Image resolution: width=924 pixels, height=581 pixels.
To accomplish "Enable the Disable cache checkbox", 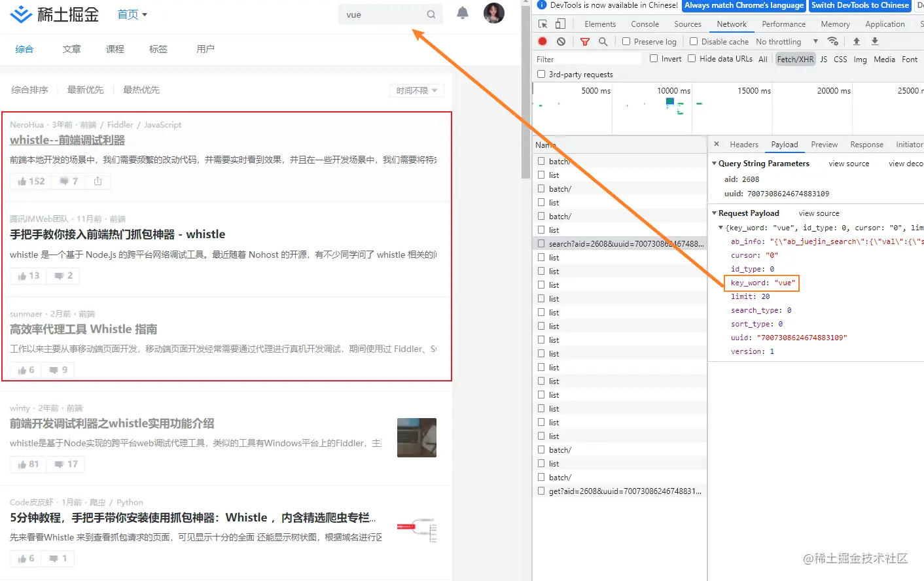I will [694, 41].
